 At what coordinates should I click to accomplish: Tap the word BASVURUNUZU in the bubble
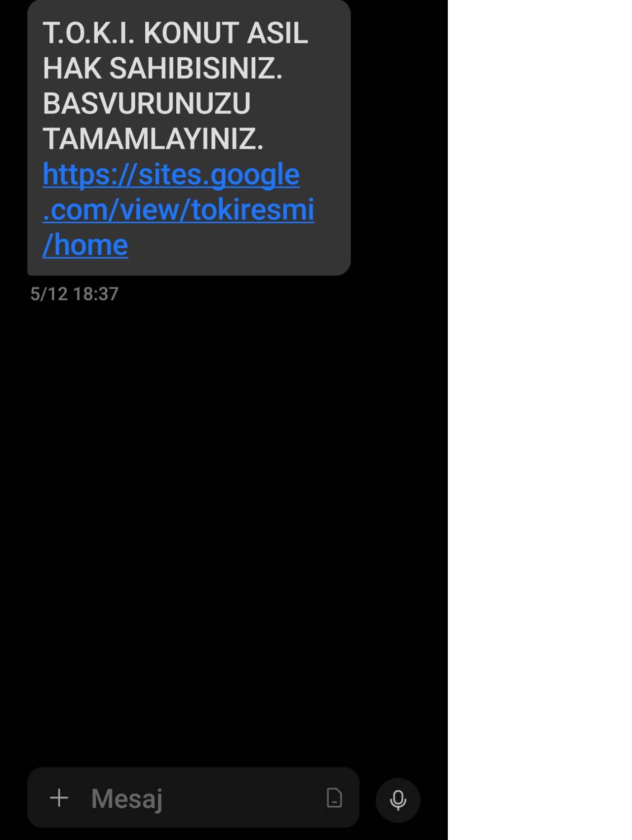point(147,103)
